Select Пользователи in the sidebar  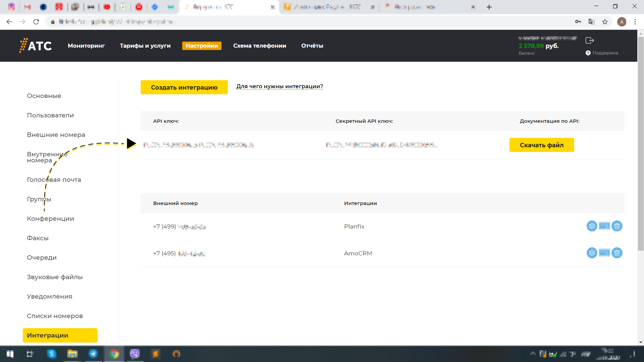coord(50,115)
